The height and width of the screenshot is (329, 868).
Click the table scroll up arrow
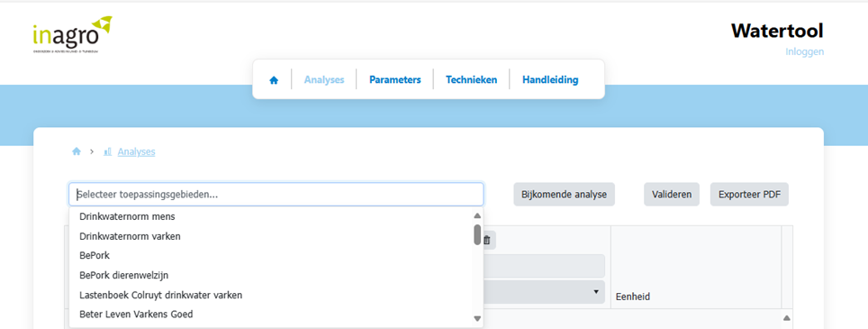pyautogui.click(x=787, y=318)
